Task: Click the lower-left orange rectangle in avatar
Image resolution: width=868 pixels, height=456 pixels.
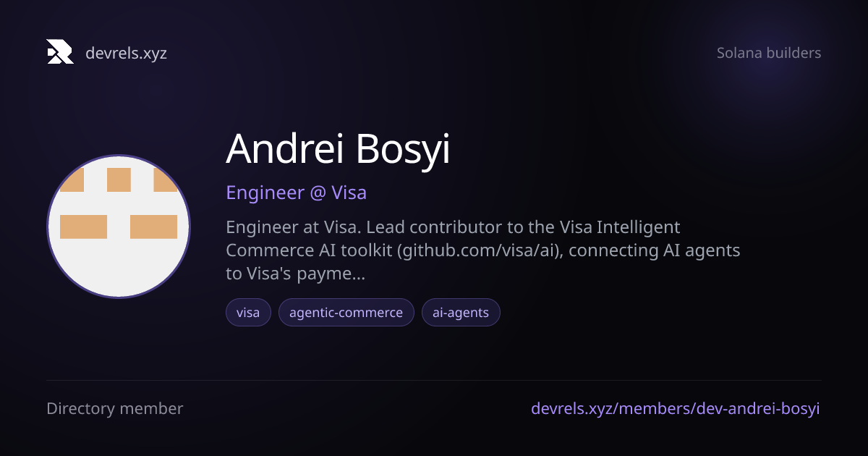Action: point(83,227)
